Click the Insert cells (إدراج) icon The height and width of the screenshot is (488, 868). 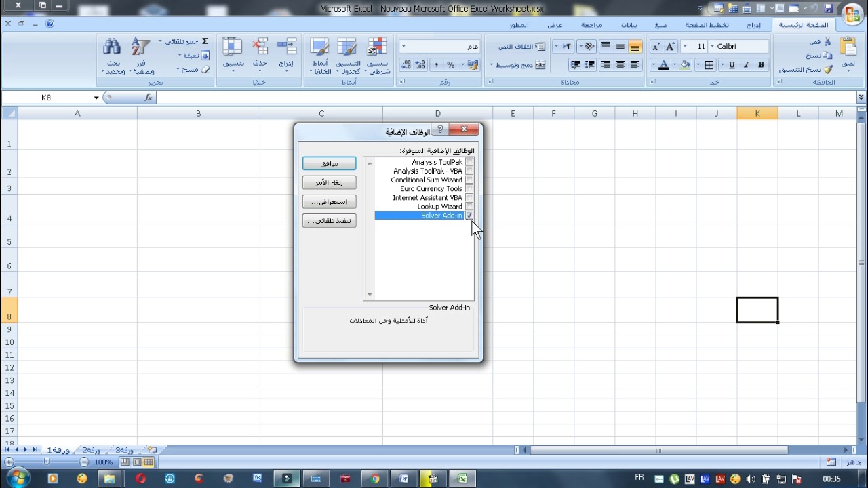click(288, 47)
